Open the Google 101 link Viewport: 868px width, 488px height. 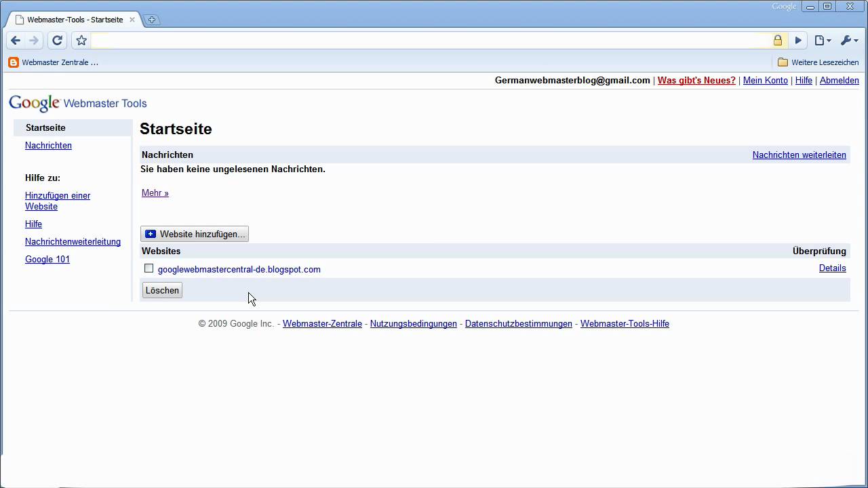[x=47, y=259]
